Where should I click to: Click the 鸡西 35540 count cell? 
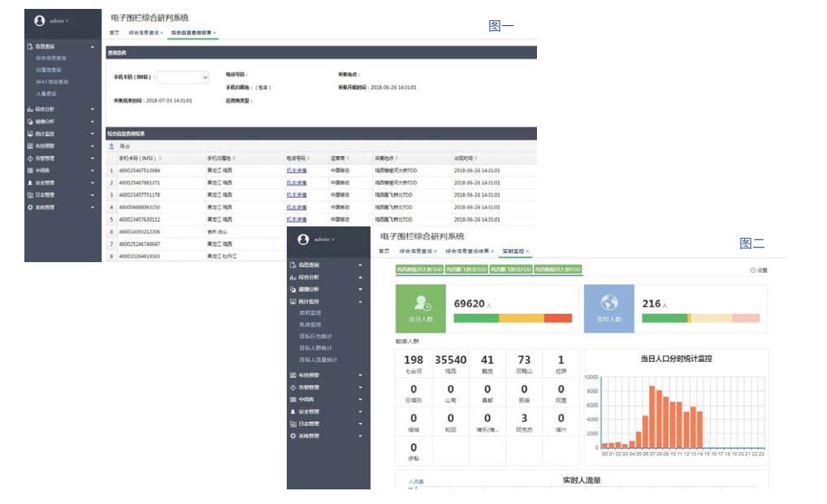click(451, 364)
